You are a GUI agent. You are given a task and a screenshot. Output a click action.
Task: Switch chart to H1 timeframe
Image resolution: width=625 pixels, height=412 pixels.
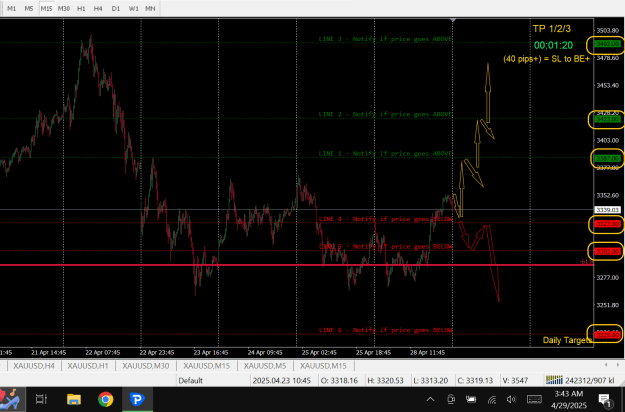(81, 8)
